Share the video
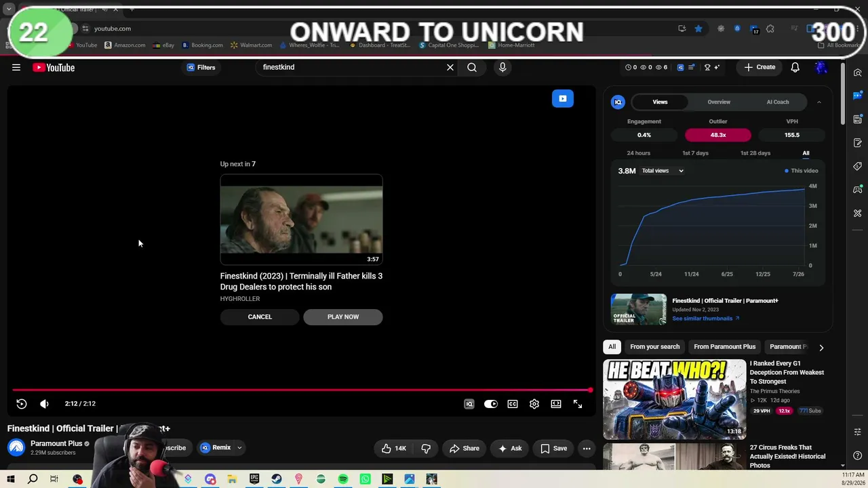 click(x=465, y=448)
